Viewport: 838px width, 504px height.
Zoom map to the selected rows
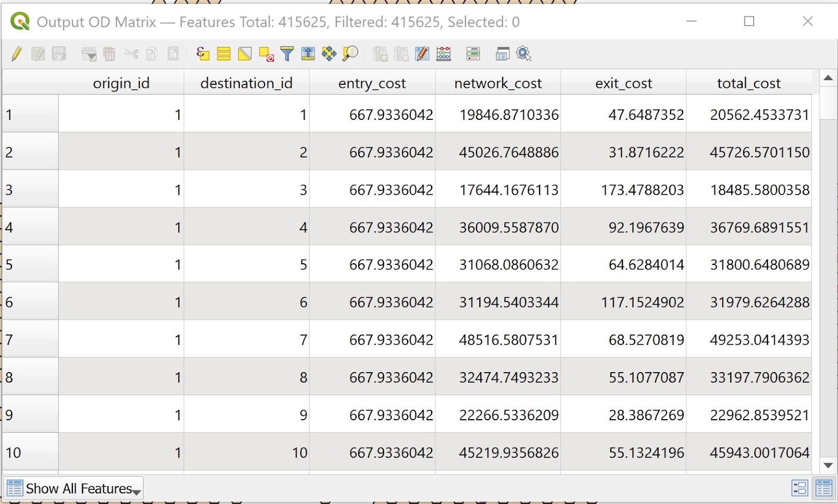(350, 54)
